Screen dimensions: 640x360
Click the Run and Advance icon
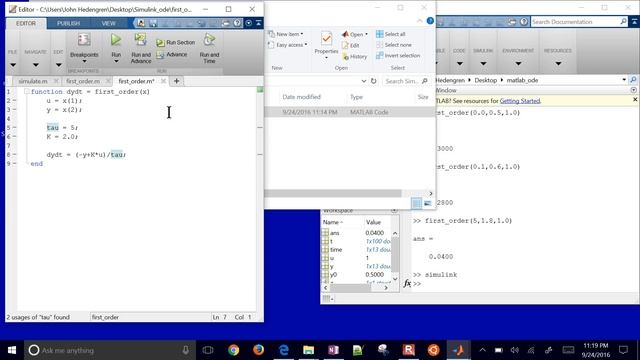141,40
